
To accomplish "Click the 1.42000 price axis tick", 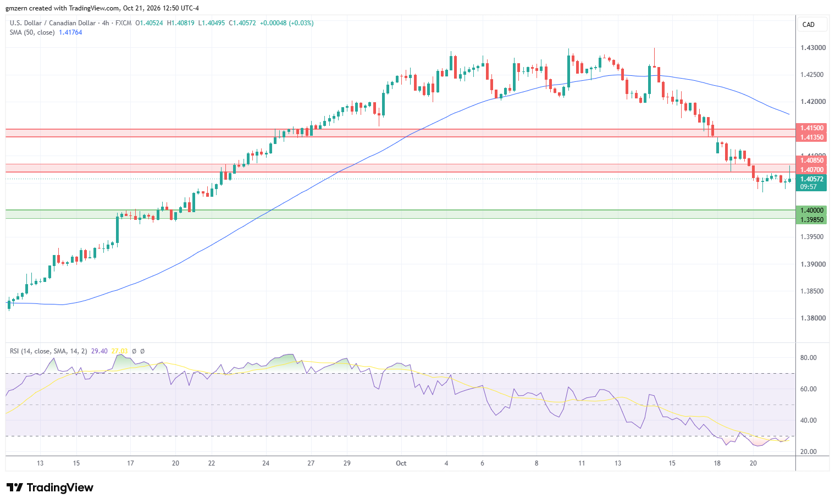I will pos(812,102).
